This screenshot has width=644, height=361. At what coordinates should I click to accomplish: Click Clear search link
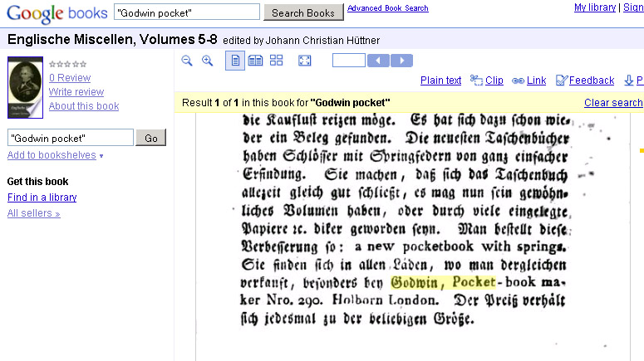[613, 103]
